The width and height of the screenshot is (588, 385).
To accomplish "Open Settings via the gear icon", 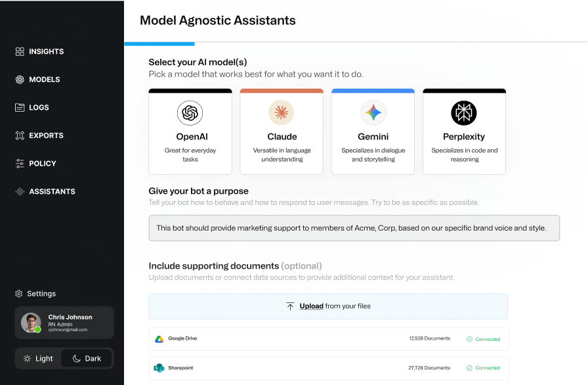I will click(18, 294).
